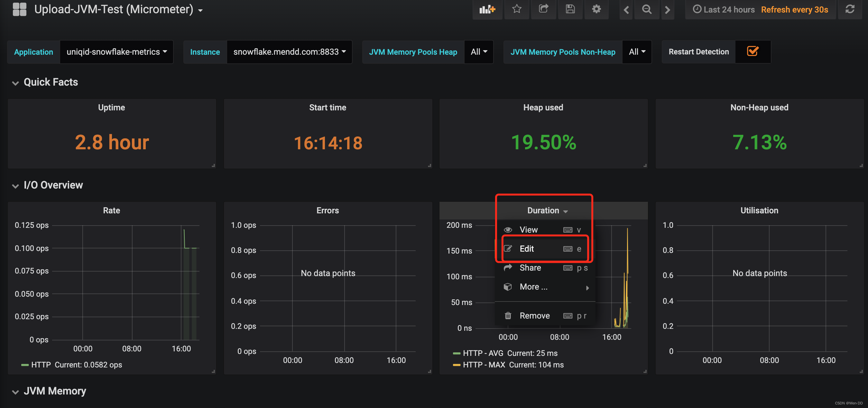
Task: Collapse the Quick Facts row
Action: [x=15, y=83]
